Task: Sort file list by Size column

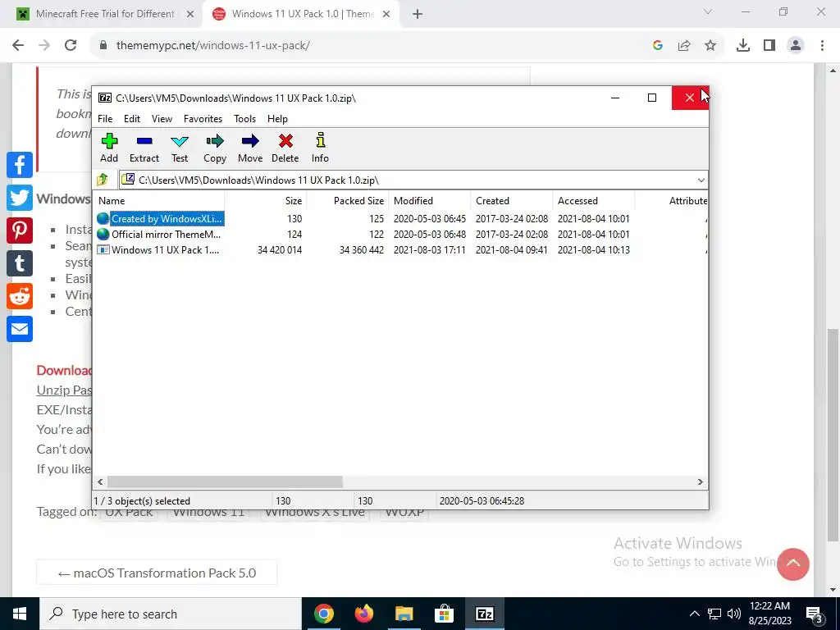Action: 265,201
